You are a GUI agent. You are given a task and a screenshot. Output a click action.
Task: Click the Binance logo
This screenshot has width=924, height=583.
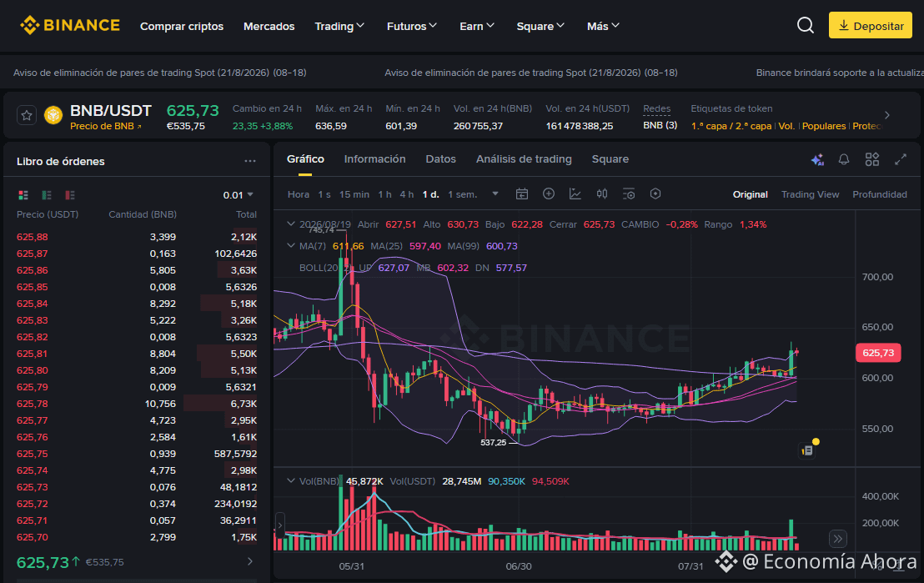(x=70, y=25)
